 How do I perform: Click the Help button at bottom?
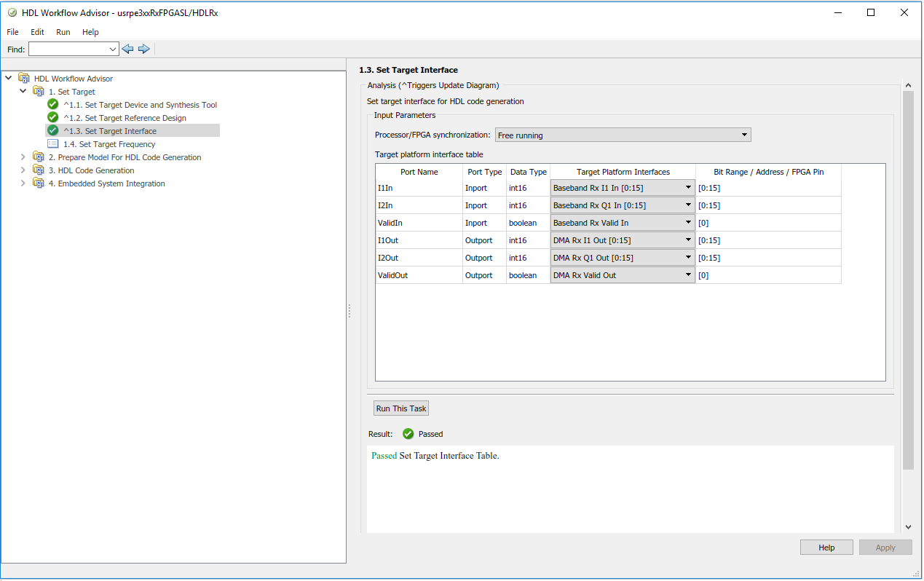click(x=826, y=548)
